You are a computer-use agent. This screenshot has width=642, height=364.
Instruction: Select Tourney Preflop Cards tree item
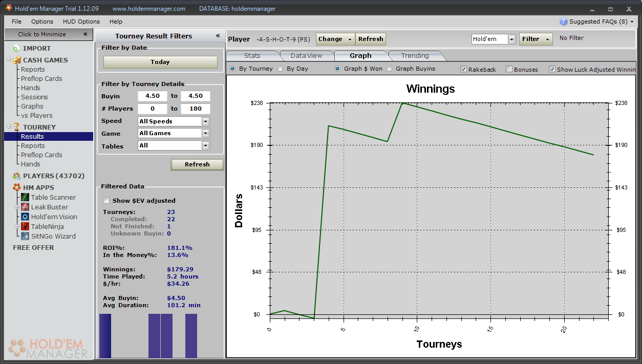[41, 155]
